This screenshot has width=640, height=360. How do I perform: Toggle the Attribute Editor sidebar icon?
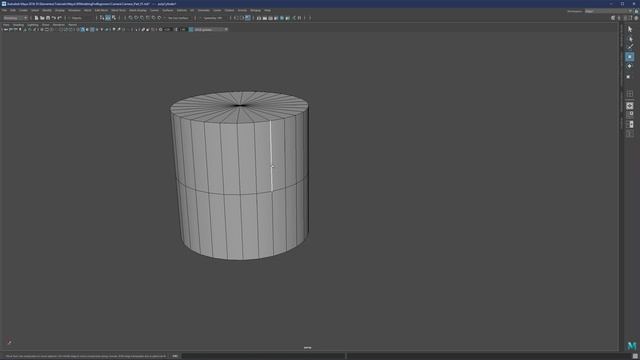coord(625,18)
